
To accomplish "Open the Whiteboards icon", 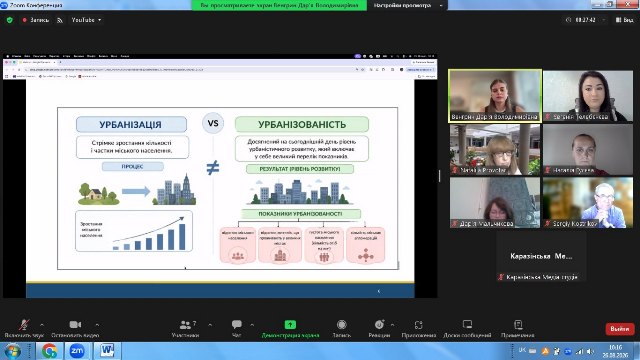I will 467,324.
